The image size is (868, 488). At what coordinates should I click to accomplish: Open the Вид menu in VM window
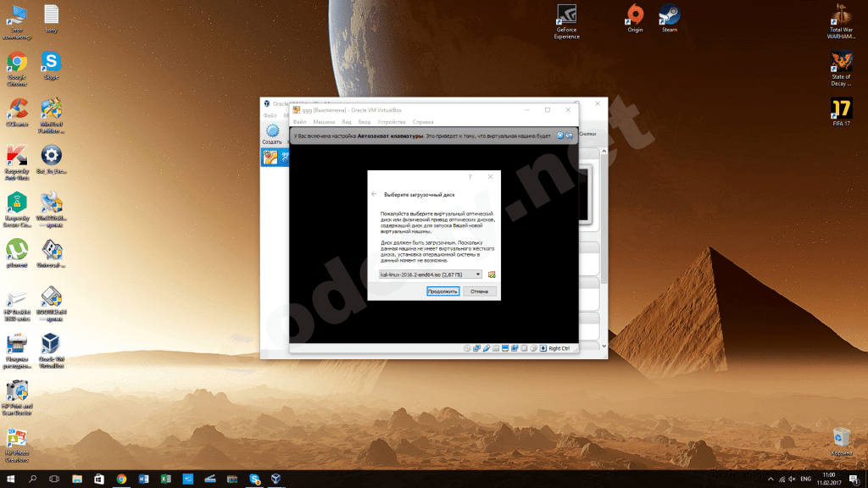pyautogui.click(x=346, y=122)
